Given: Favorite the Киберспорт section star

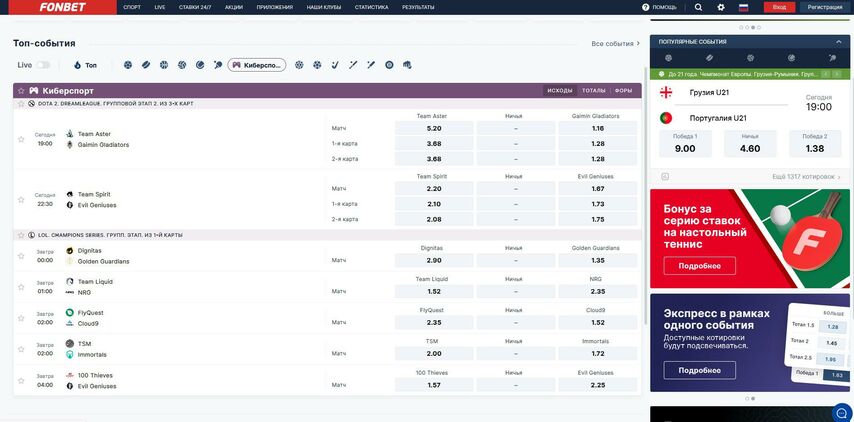Looking at the screenshot, I should tap(21, 91).
